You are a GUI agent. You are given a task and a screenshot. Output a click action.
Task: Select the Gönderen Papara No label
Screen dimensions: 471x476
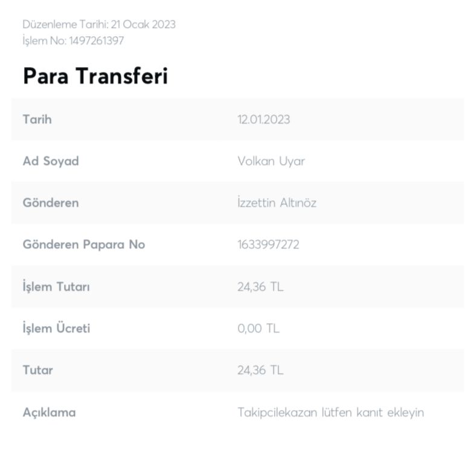tap(84, 245)
